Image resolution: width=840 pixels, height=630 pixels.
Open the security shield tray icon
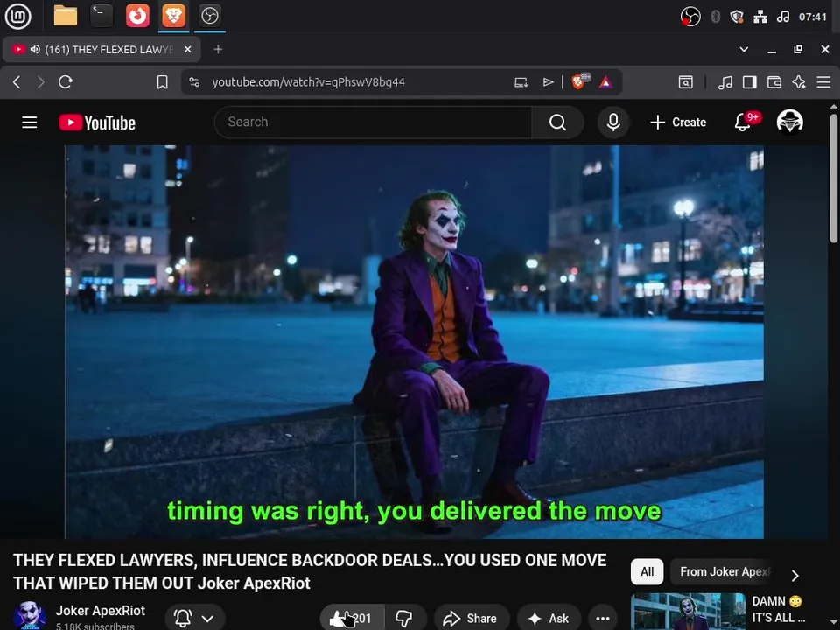point(737,17)
